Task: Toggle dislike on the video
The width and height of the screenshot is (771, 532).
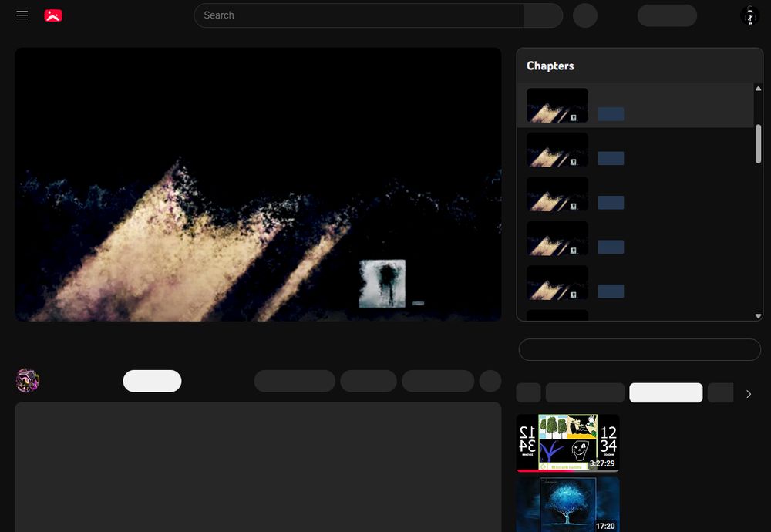Action: [x=318, y=380]
